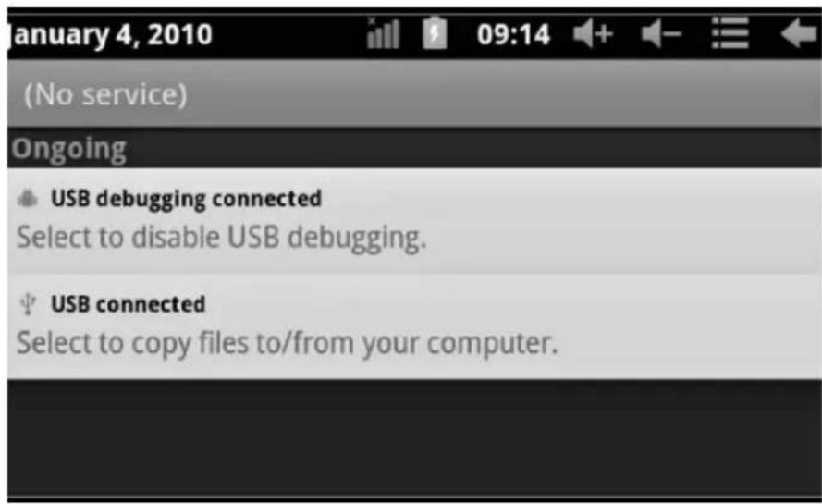The width and height of the screenshot is (822, 504).
Task: Go back using the arrow icon
Action: [x=798, y=33]
